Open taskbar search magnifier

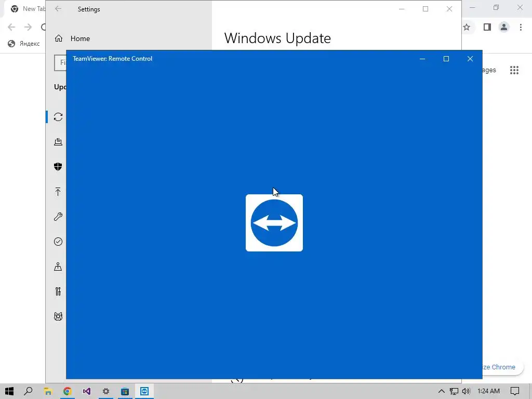pyautogui.click(x=28, y=391)
